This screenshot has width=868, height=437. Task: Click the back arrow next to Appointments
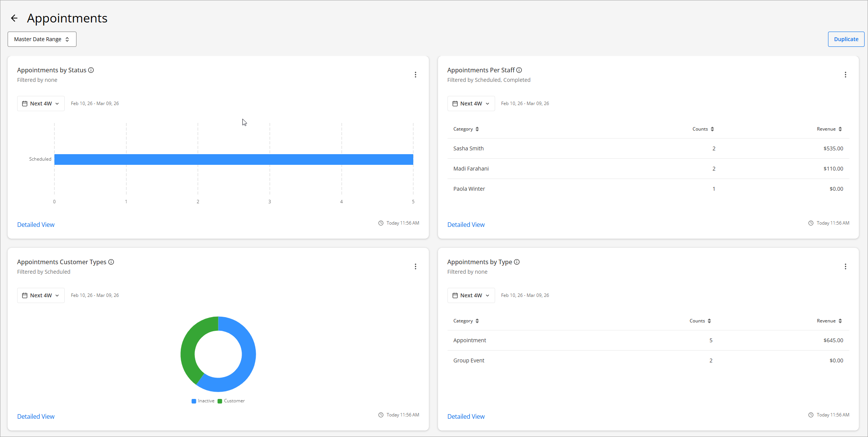click(x=14, y=18)
